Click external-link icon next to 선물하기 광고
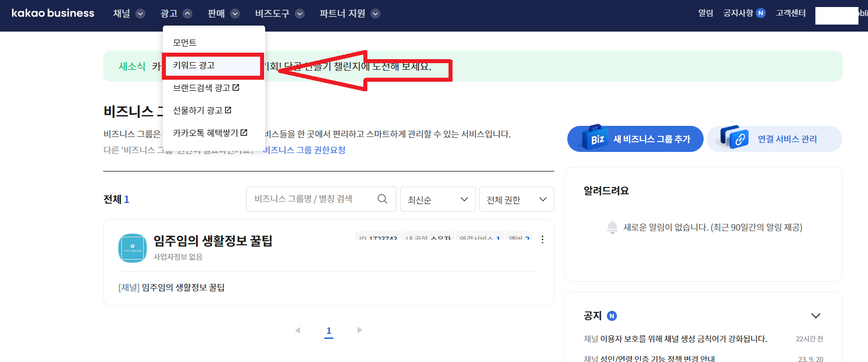Viewport: 868px width, 362px height. (x=228, y=110)
